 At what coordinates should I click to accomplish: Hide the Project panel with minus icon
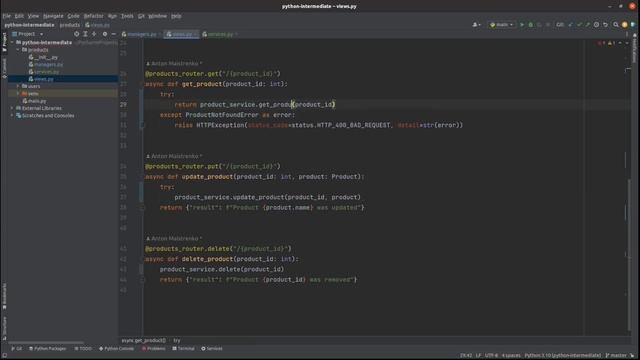pyautogui.click(x=114, y=34)
